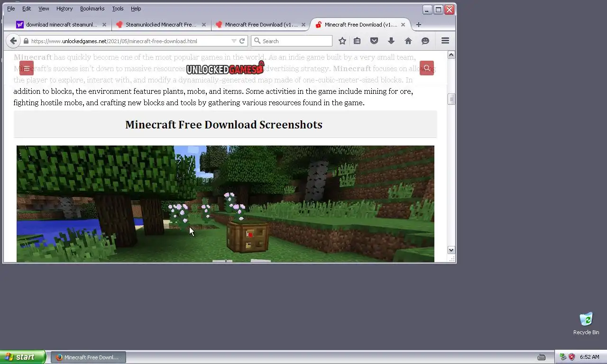Save page to Pocket
Image resolution: width=607 pixels, height=364 pixels.
tap(374, 41)
